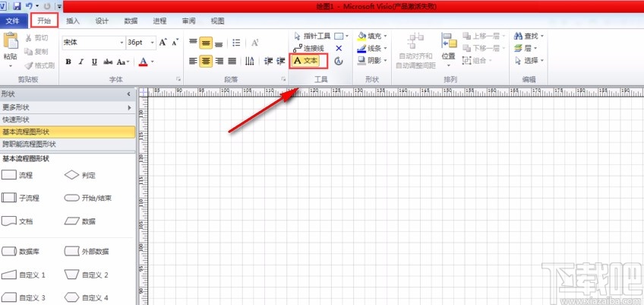Screen dimensions: 644x305
Task: Open the Fill (填充) color menu
Action: (x=372, y=37)
